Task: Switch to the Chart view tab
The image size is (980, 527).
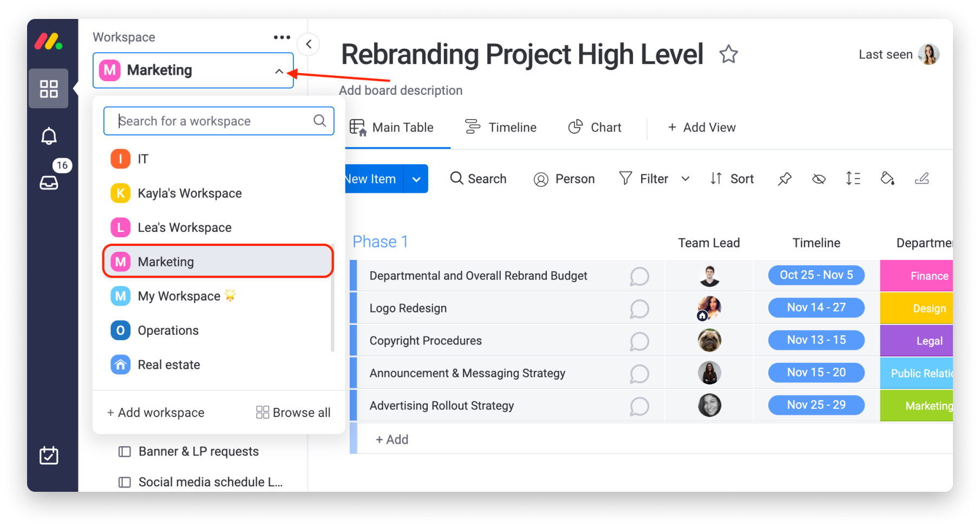Action: [x=594, y=127]
